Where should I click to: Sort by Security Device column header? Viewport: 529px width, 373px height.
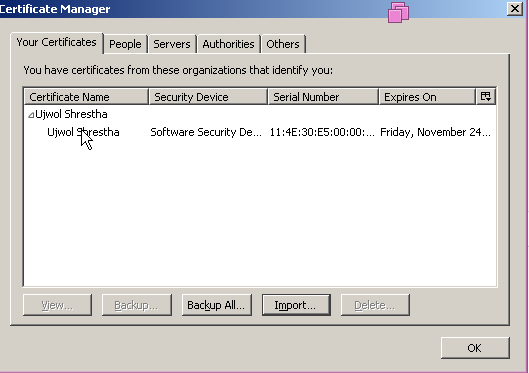208,97
